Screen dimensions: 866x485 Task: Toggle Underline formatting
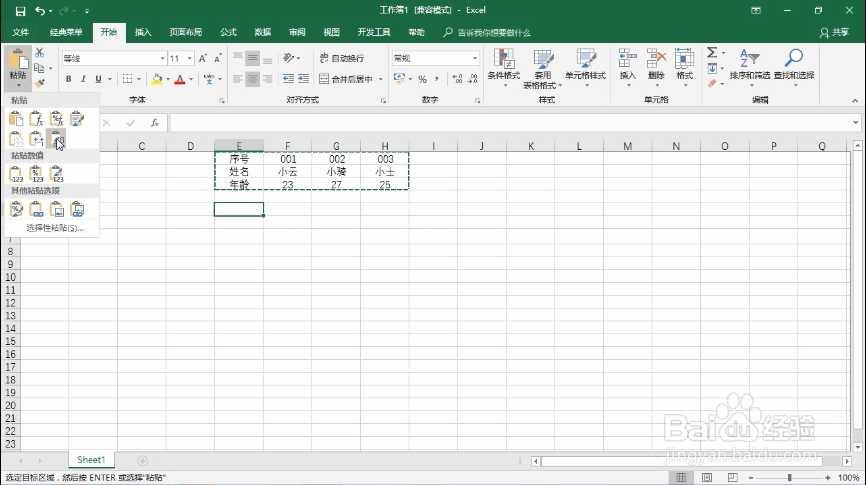(98, 79)
